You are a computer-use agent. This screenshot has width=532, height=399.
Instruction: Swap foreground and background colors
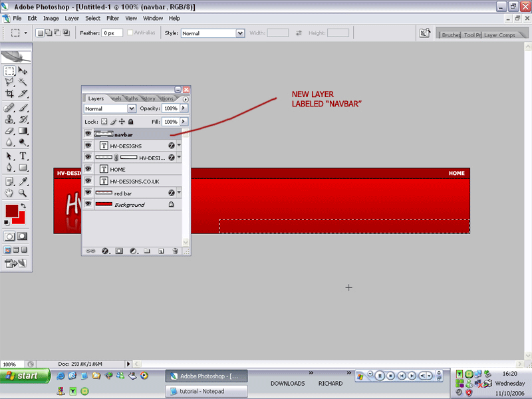(23, 205)
